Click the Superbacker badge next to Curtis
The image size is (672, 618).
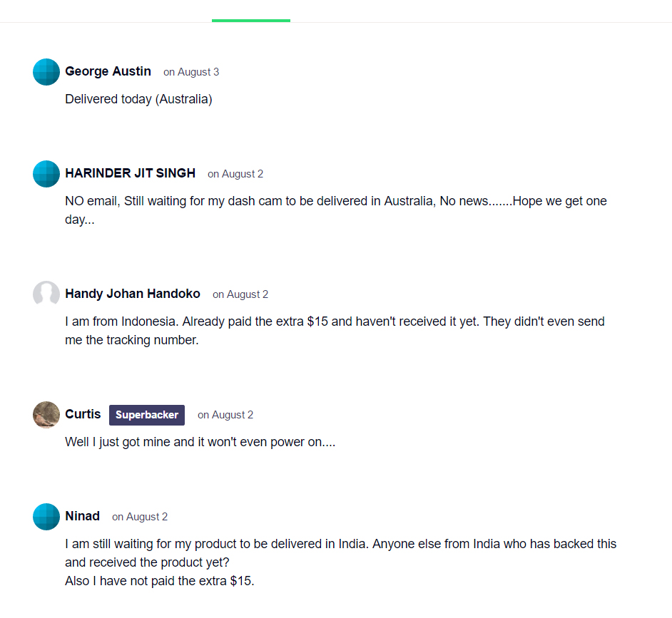(x=147, y=415)
